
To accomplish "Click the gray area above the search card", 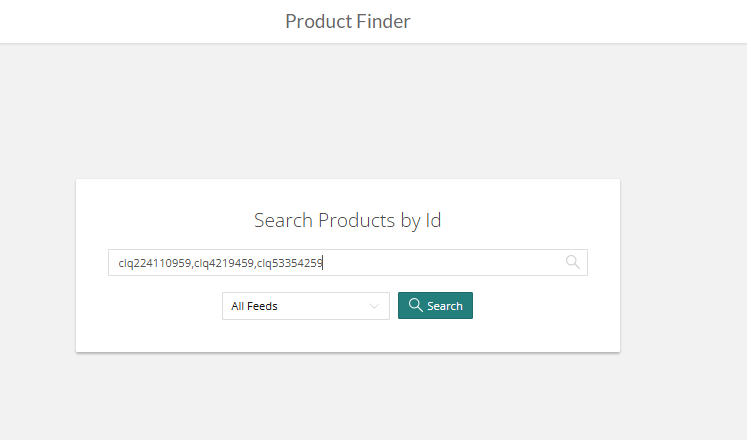I will 348,112.
